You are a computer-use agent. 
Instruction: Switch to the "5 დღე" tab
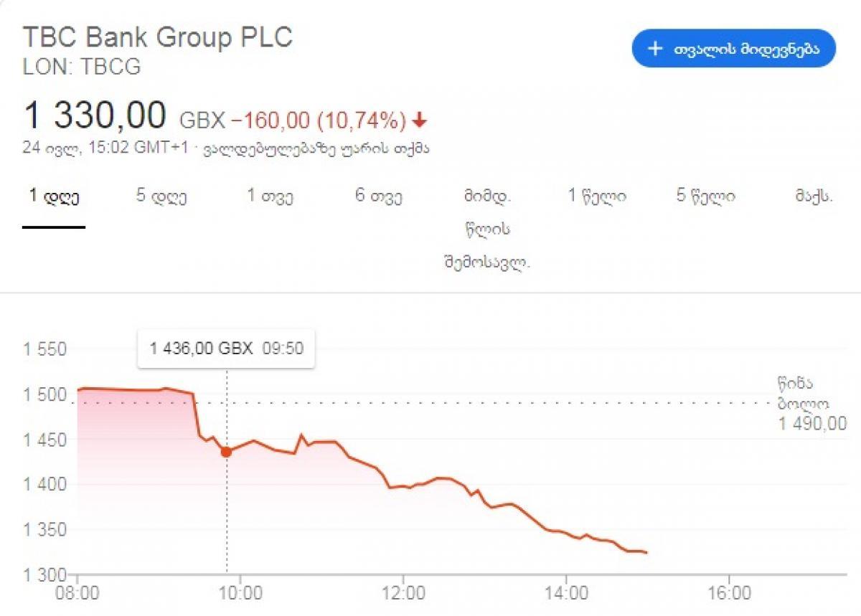tap(161, 196)
